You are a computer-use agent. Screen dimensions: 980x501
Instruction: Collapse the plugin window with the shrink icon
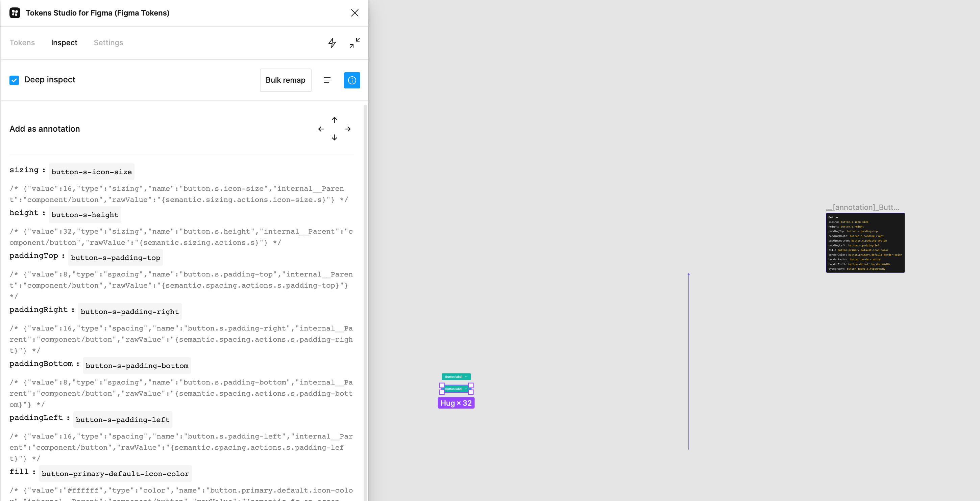353,43
